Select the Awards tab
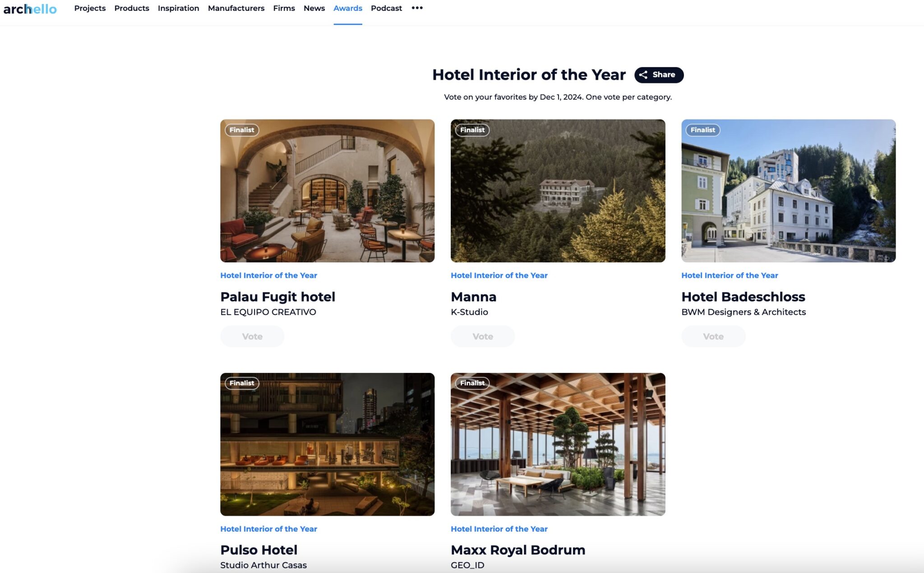924x573 pixels. click(347, 8)
